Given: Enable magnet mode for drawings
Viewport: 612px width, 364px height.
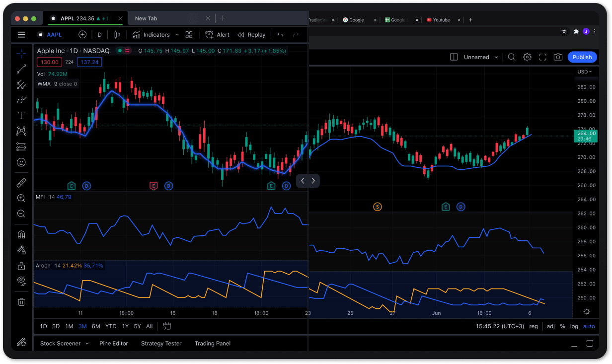Looking at the screenshot, I should pyautogui.click(x=21, y=234).
